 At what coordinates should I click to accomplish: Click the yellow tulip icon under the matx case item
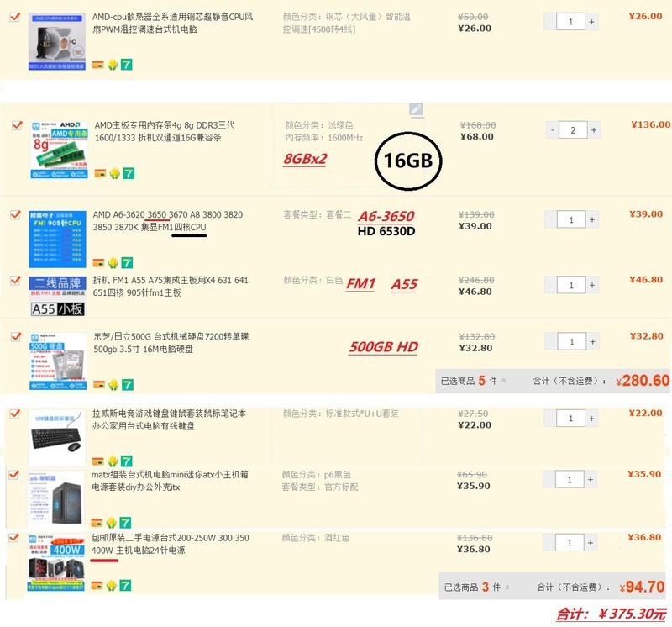(112, 522)
